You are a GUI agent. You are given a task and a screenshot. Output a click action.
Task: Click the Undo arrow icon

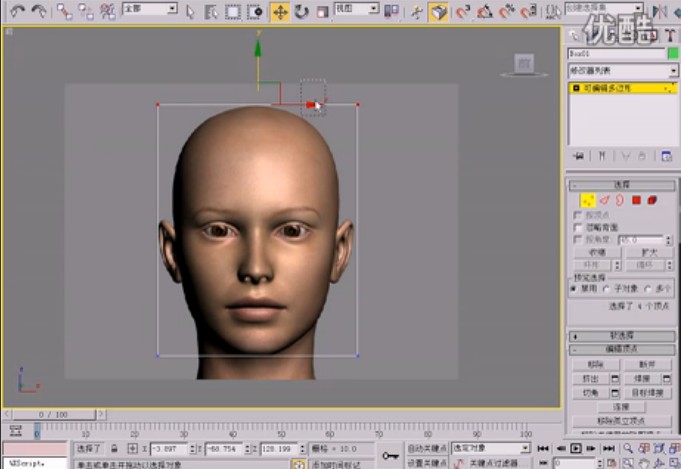tap(17, 12)
